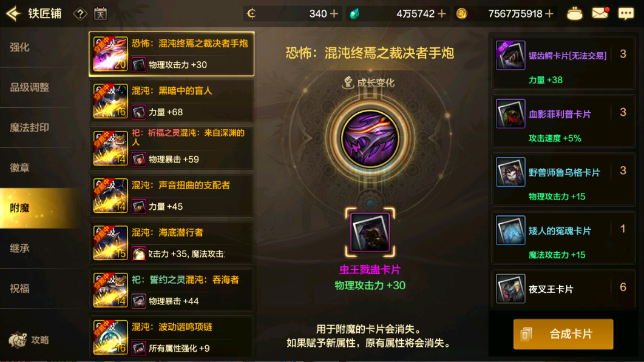
Task: Click the 合成卡片 button
Action: point(563,334)
